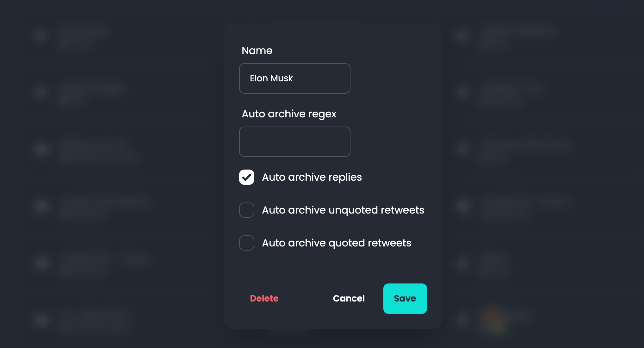Uncheck the Auto archive replies checkbox
Screen dimensions: 644x348
pyautogui.click(x=247, y=177)
